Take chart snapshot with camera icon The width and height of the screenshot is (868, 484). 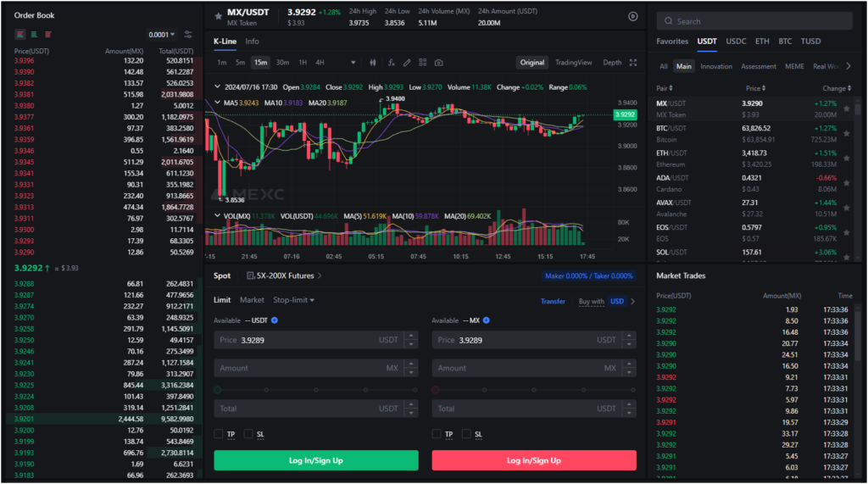(x=438, y=63)
